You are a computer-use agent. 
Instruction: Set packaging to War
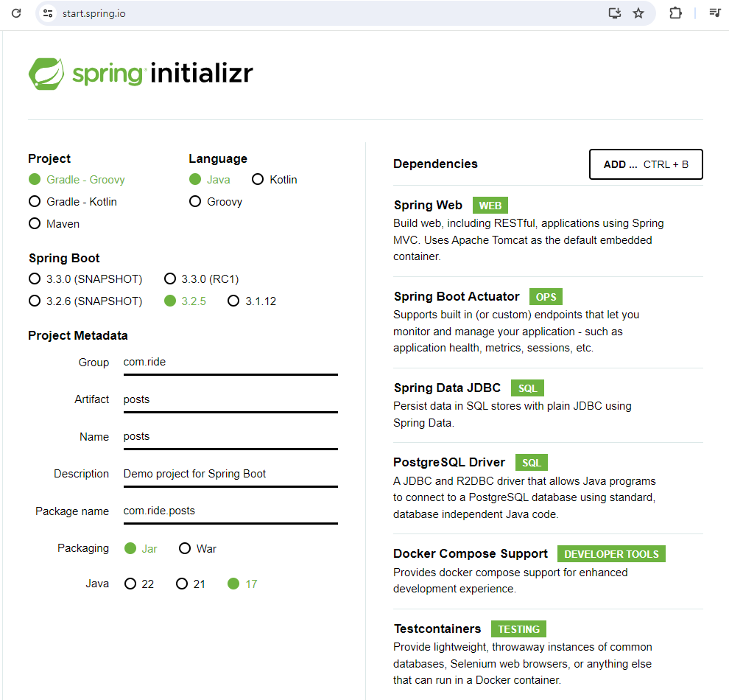pyautogui.click(x=197, y=549)
